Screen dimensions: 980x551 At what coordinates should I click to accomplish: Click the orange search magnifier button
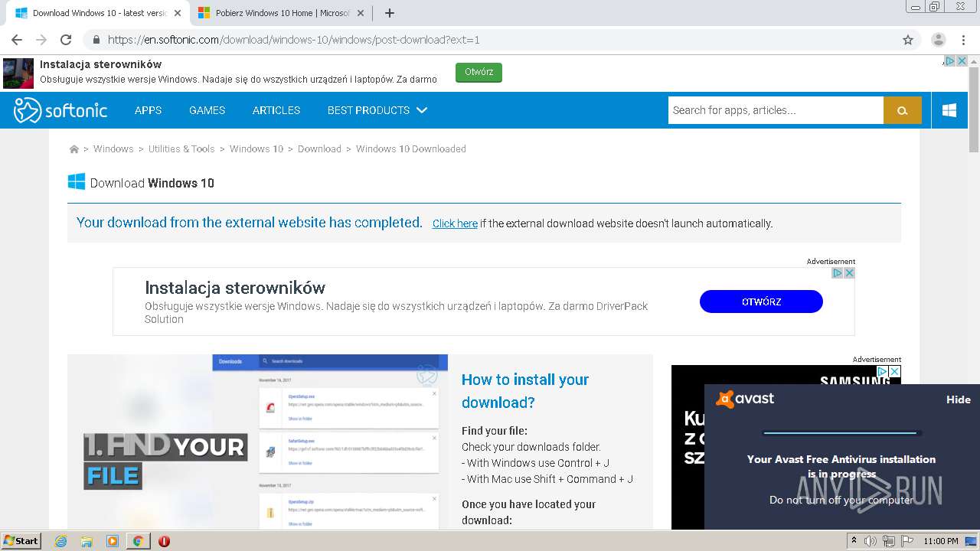903,110
